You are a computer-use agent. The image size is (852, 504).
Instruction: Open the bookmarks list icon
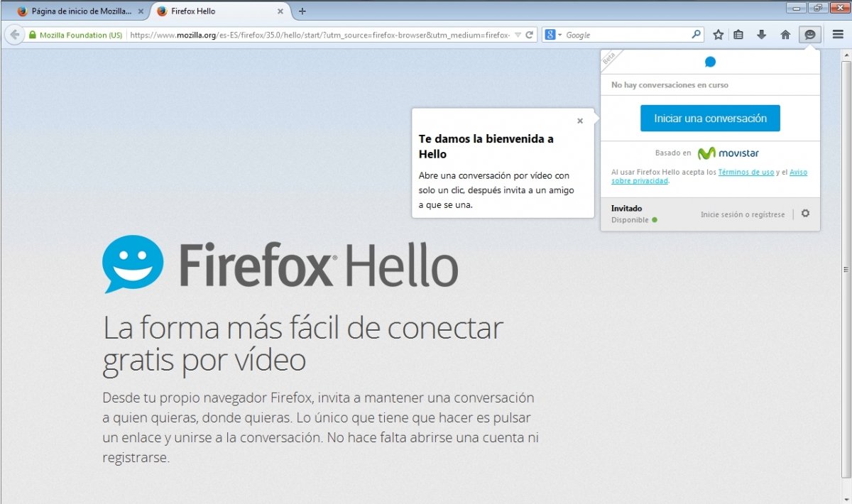738,35
